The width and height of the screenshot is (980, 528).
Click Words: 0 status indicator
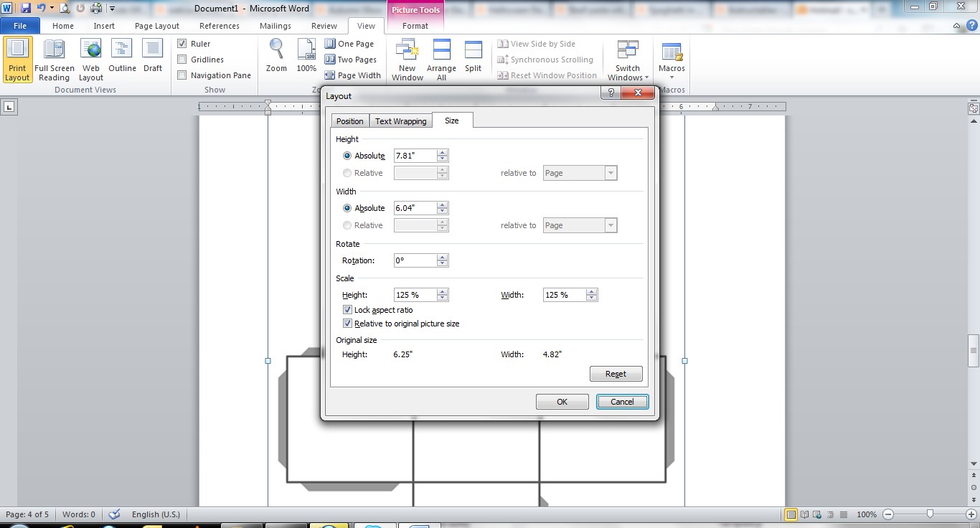[79, 514]
